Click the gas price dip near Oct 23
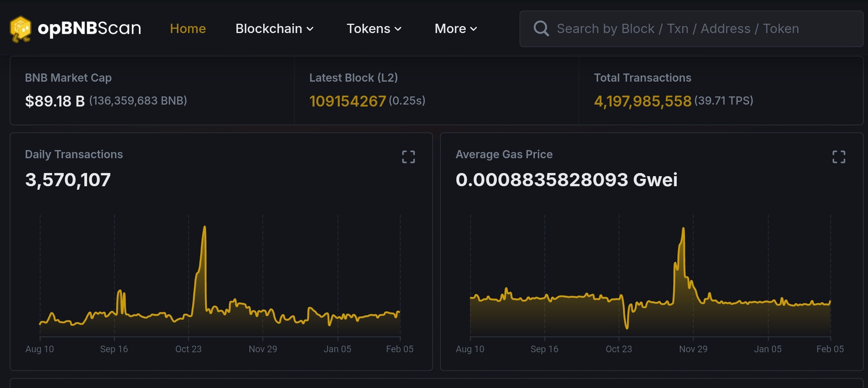This screenshot has width=868, height=388. (x=627, y=327)
